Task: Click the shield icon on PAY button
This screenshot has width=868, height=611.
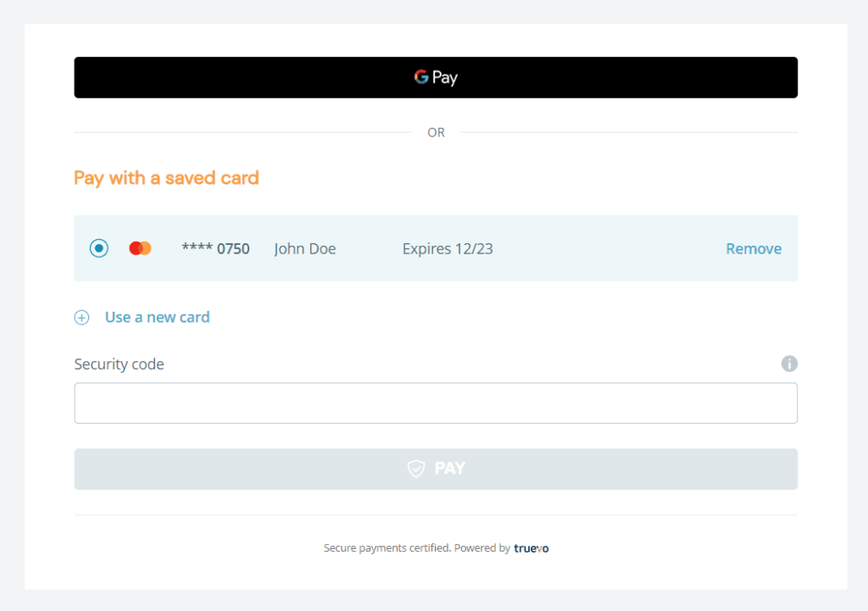Action: click(416, 469)
